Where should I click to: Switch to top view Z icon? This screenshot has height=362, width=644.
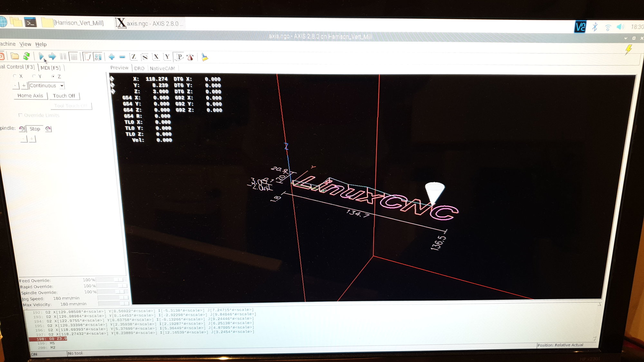pos(133,57)
